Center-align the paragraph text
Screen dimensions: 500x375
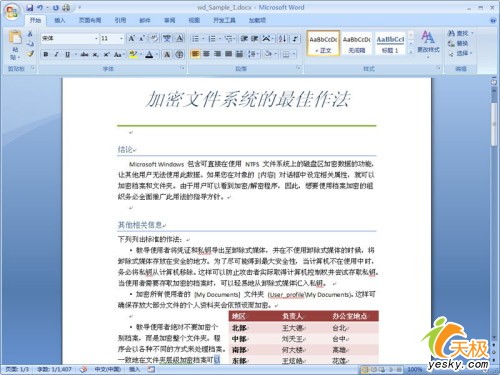(x=206, y=54)
